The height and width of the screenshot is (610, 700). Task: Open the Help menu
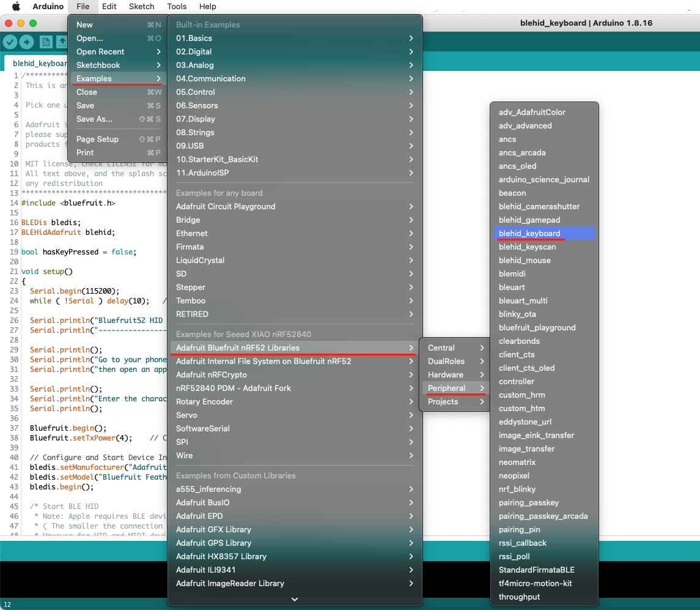coord(208,6)
